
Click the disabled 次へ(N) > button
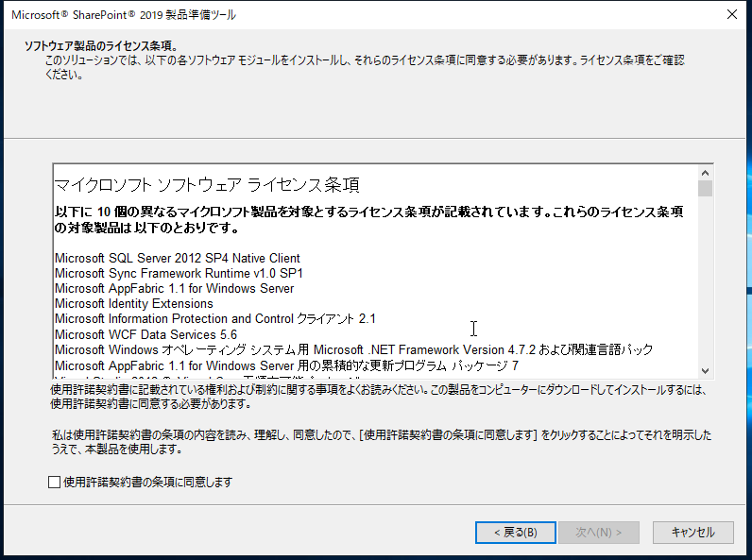(x=599, y=533)
